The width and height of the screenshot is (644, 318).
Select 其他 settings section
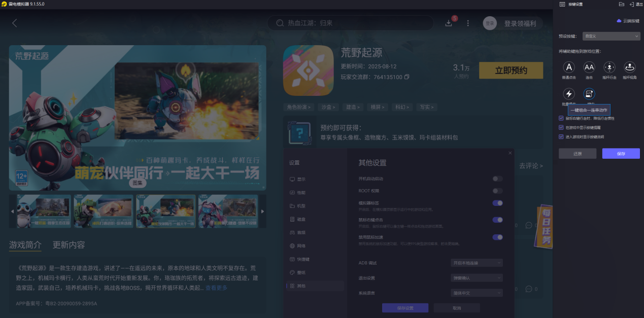tap(315, 286)
